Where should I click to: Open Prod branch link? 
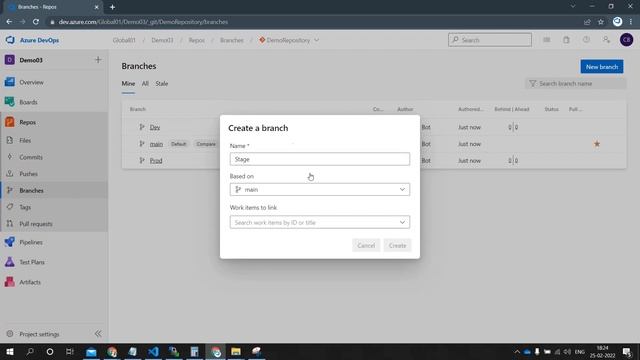(156, 161)
